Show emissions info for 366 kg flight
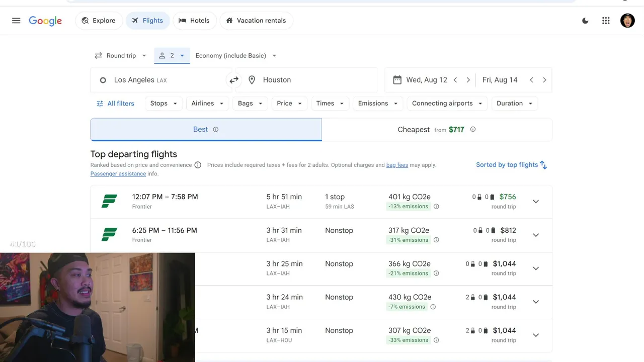644x362 pixels. click(x=436, y=274)
